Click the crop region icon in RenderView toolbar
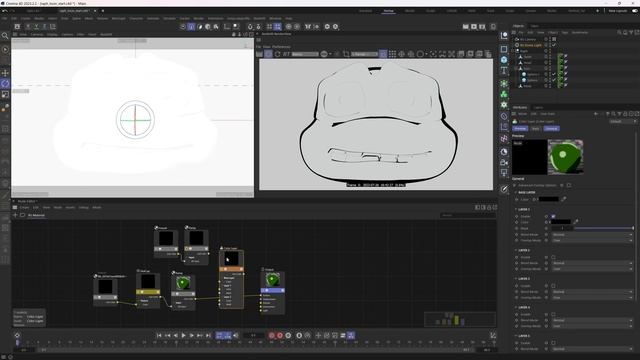The image size is (640, 360). click(346, 54)
